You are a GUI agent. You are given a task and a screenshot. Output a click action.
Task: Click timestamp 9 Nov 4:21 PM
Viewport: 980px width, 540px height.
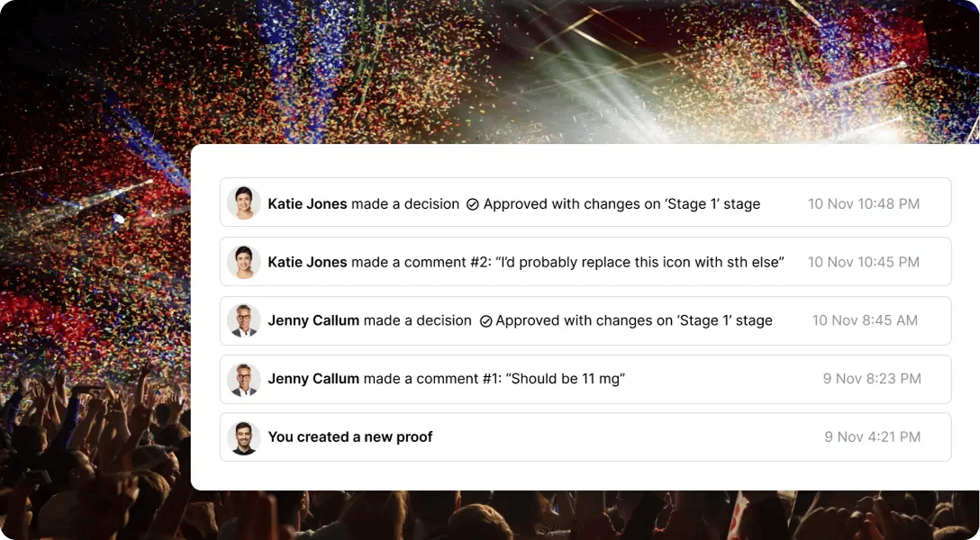(872, 436)
